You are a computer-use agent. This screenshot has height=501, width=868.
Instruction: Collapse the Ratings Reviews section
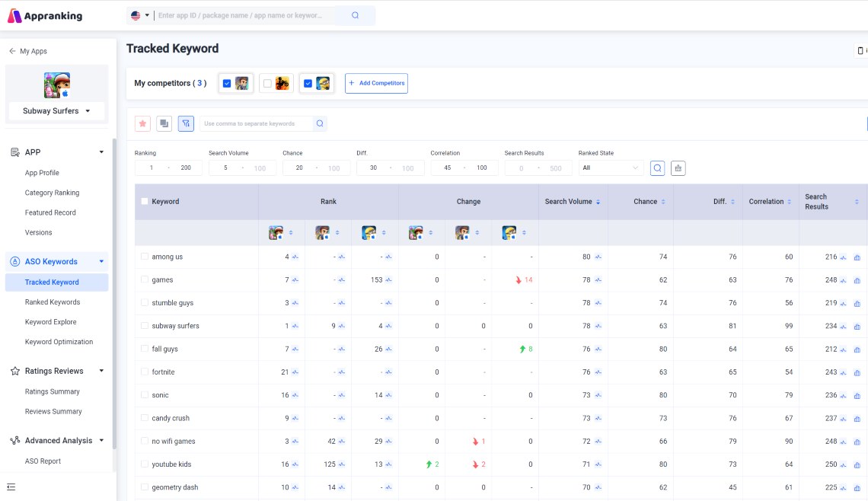click(x=101, y=371)
